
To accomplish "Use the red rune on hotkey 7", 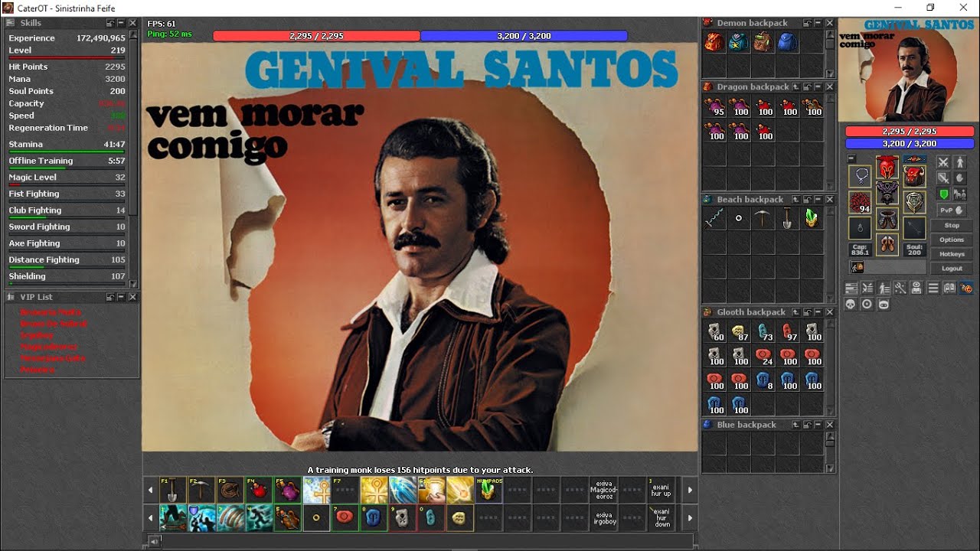I will coord(345,517).
